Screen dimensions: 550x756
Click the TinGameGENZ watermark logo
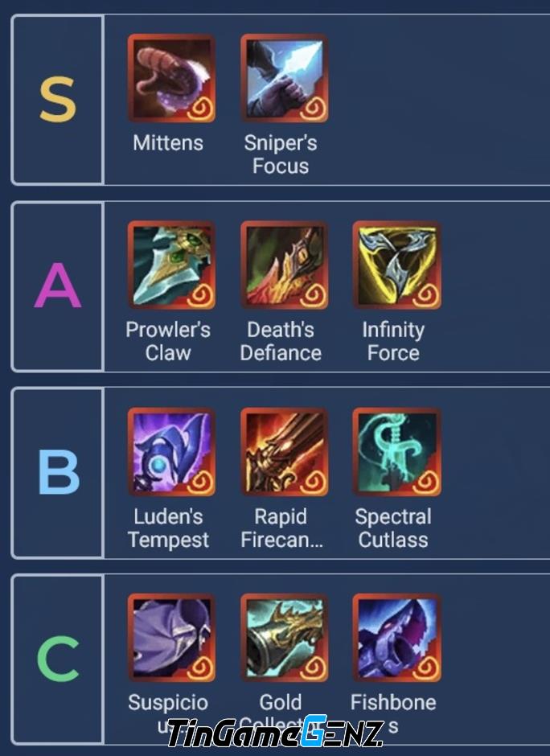click(x=275, y=732)
